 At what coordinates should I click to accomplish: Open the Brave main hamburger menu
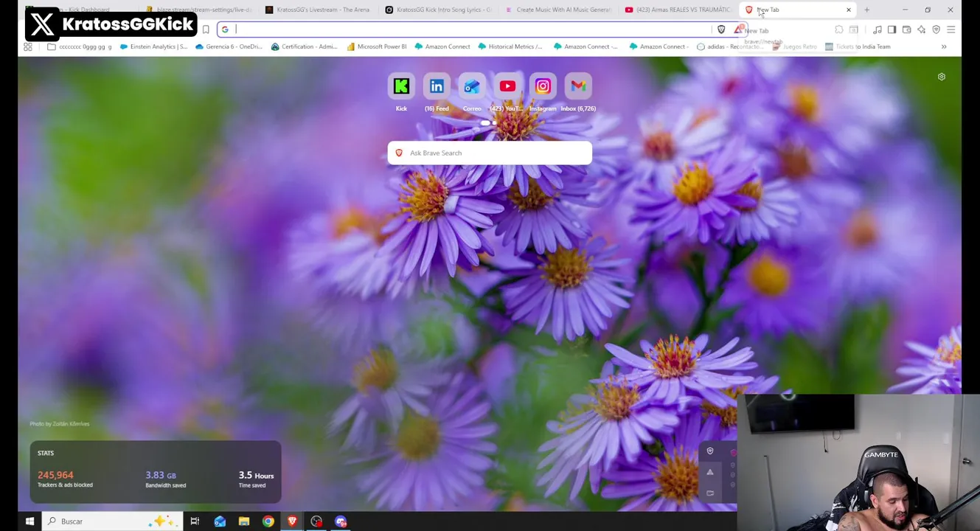coord(951,29)
